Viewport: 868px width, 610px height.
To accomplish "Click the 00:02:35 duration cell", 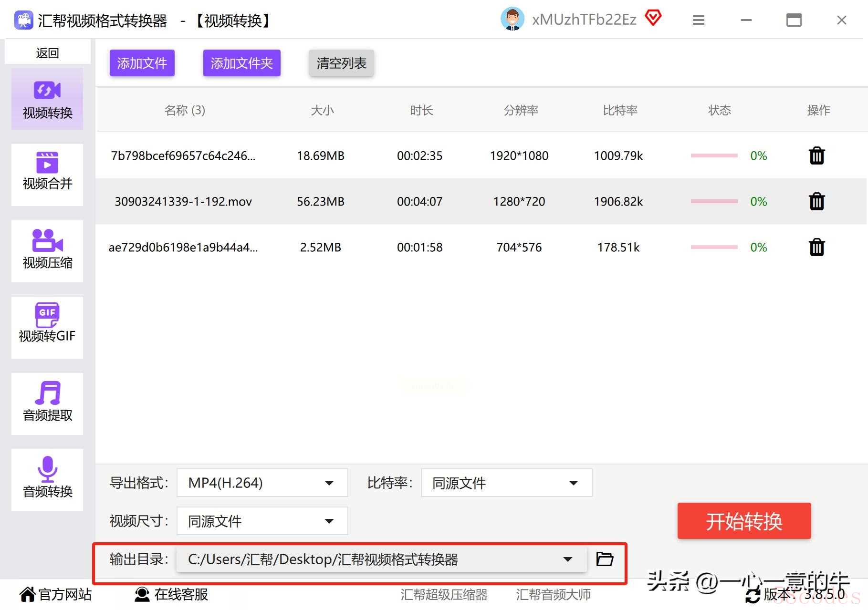I will [x=420, y=156].
